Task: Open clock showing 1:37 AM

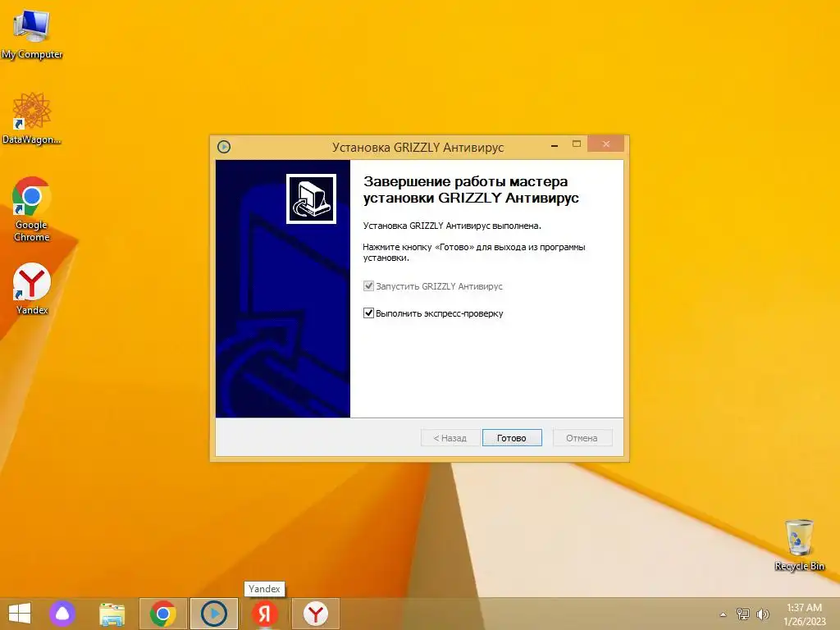Action: pyautogui.click(x=805, y=614)
